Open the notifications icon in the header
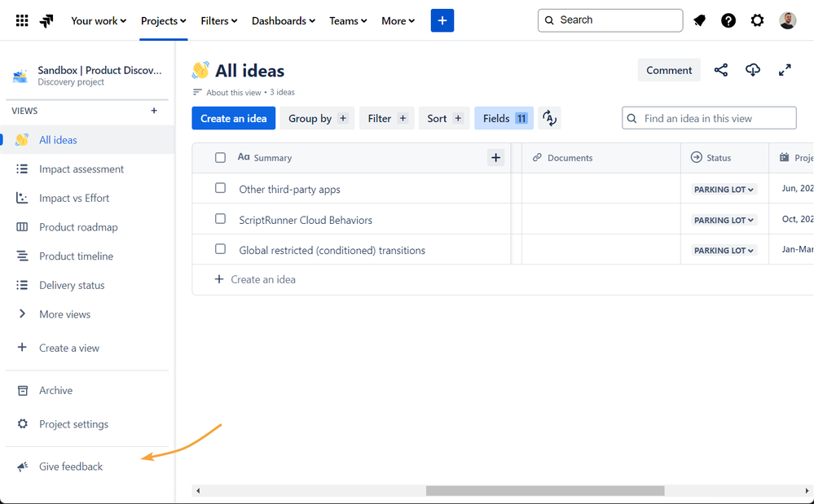Image resolution: width=814 pixels, height=504 pixels. click(x=699, y=20)
